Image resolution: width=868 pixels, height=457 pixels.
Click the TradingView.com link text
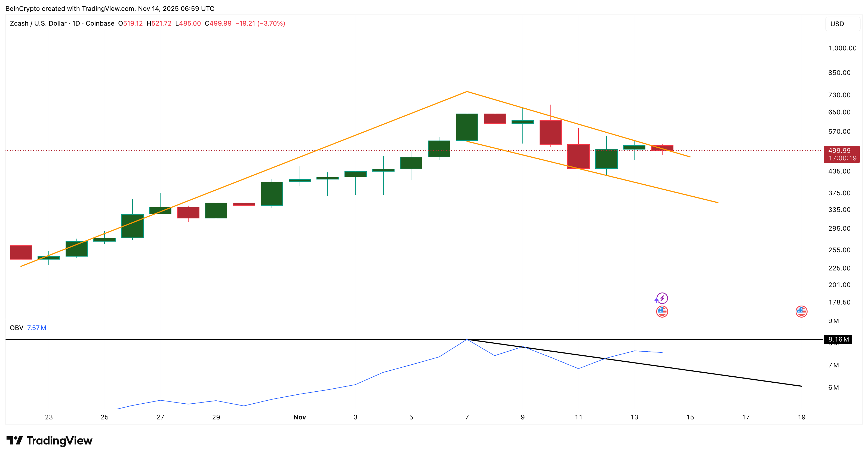click(x=108, y=9)
